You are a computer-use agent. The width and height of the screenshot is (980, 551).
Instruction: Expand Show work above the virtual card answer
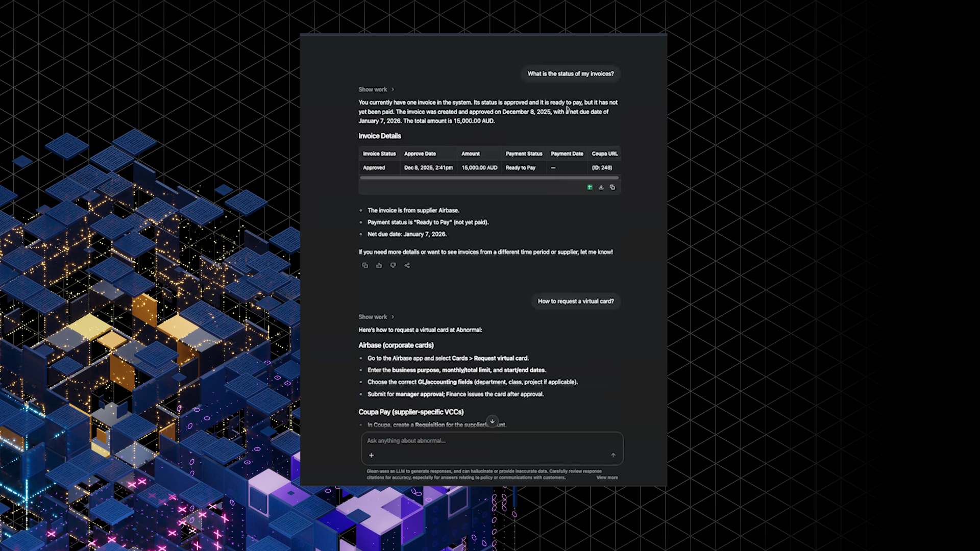point(376,317)
